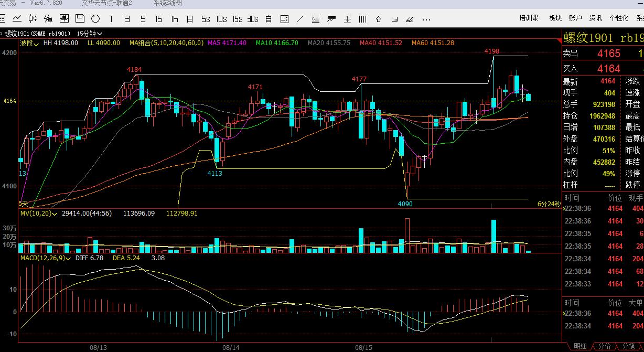The width and height of the screenshot is (644, 352).
Task: Click the custom period (自) button
Action: (269, 19)
